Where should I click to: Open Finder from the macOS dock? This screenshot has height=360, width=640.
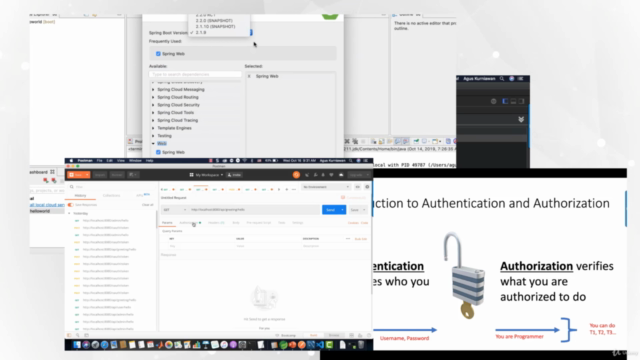coord(77,345)
